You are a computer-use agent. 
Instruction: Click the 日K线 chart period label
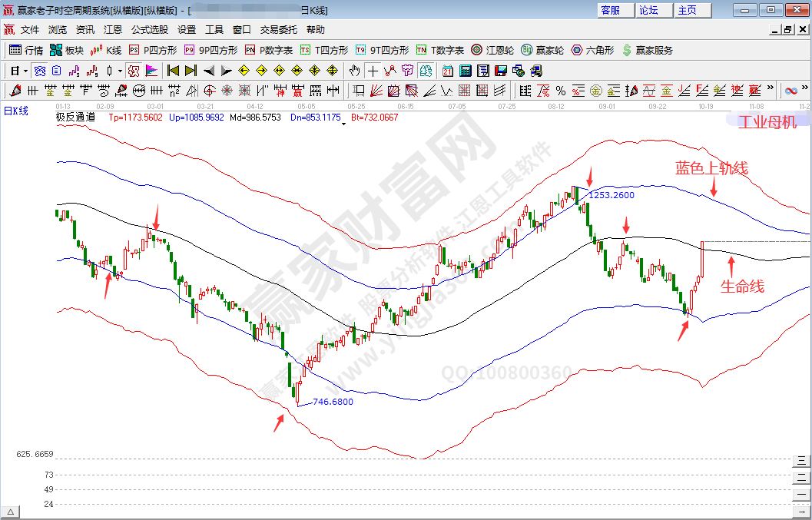pos(16,111)
